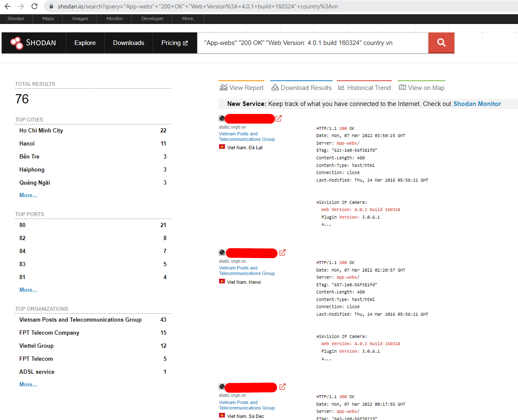
Task: Open external link icon for Sa Dec result
Action: (x=283, y=387)
